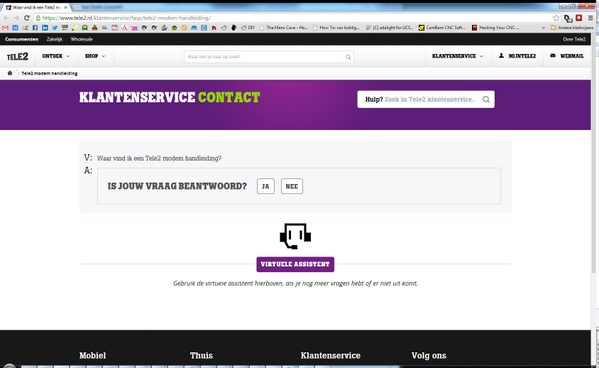Click the red extension icon in the toolbar
This screenshot has width=599, height=368.
pyautogui.click(x=579, y=18)
